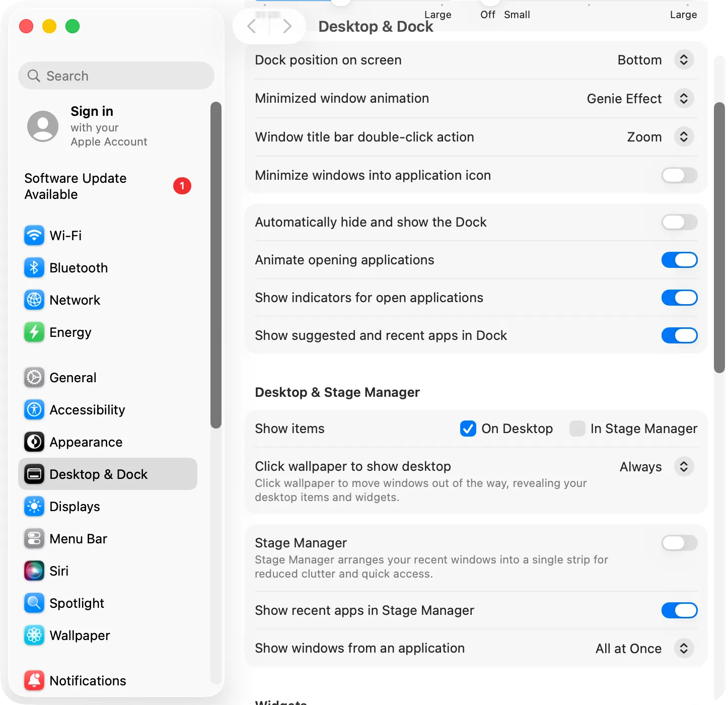Select the Appearance icon

tap(34, 442)
